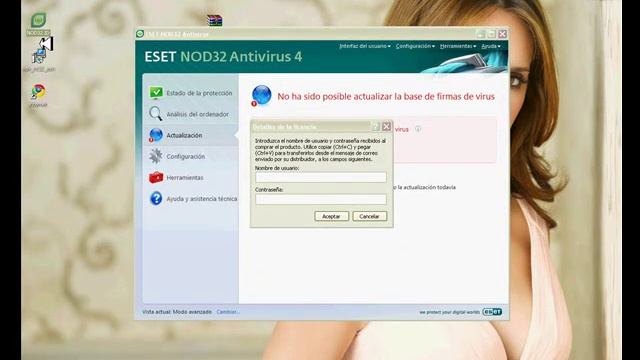Screen dimensions: 640x360
Task: Click the Estado de la protección checkmark icon
Action: [156, 93]
